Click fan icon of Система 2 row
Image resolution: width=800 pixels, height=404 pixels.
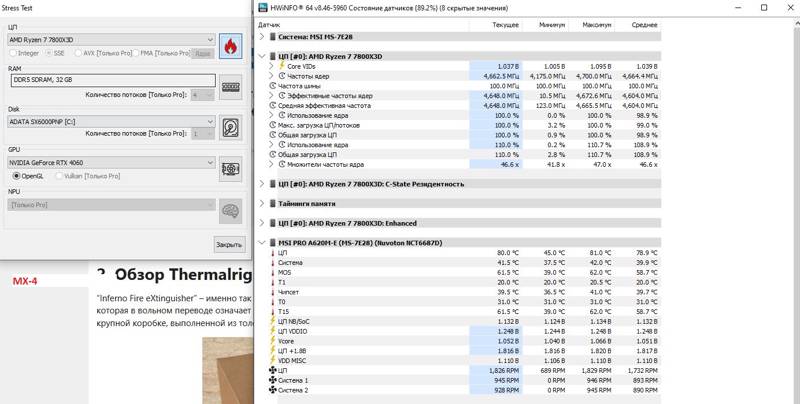(x=272, y=390)
